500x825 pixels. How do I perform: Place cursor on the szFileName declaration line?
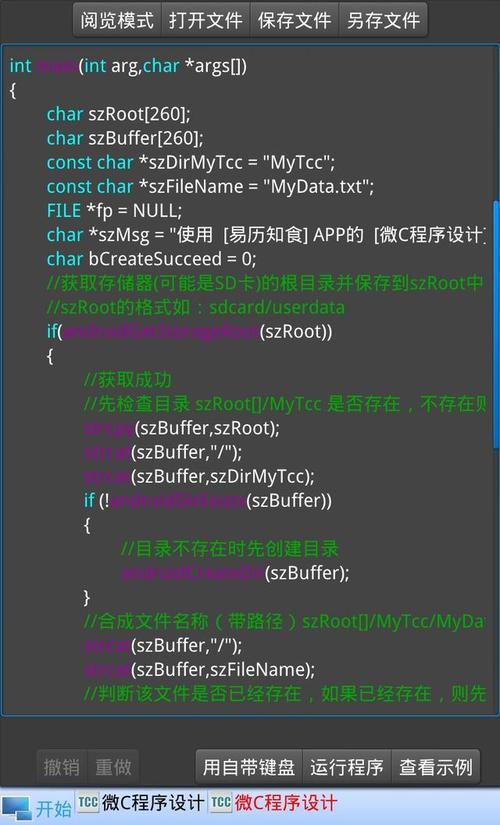[x=211, y=187]
